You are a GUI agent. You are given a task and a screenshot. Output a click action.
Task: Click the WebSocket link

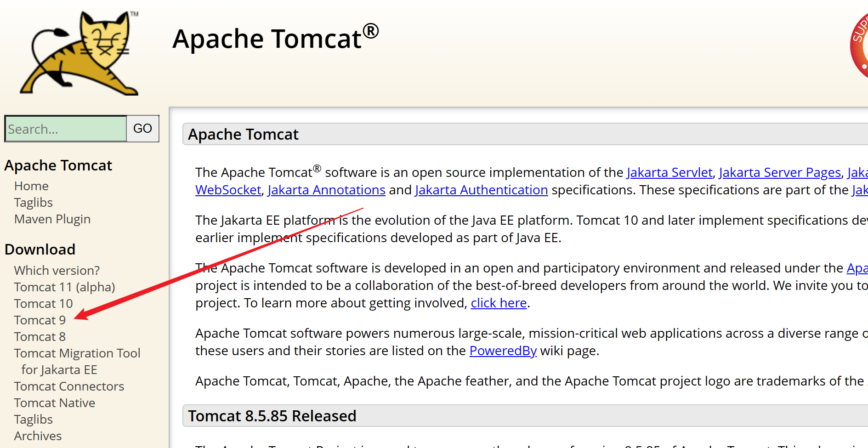[x=228, y=190]
